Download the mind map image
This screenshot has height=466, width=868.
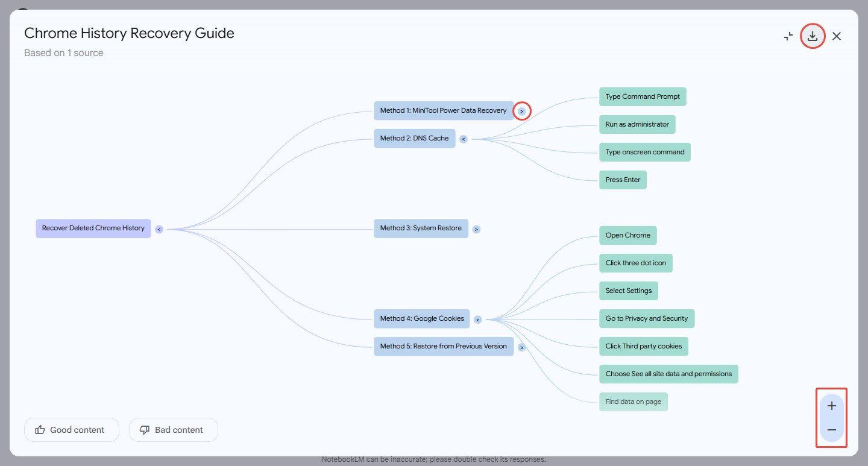point(813,36)
